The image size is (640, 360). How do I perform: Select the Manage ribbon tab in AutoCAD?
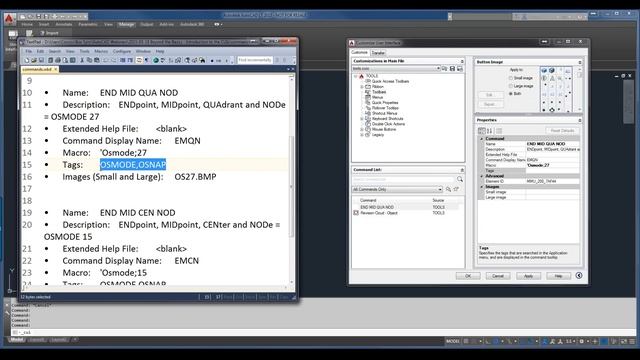(126, 24)
